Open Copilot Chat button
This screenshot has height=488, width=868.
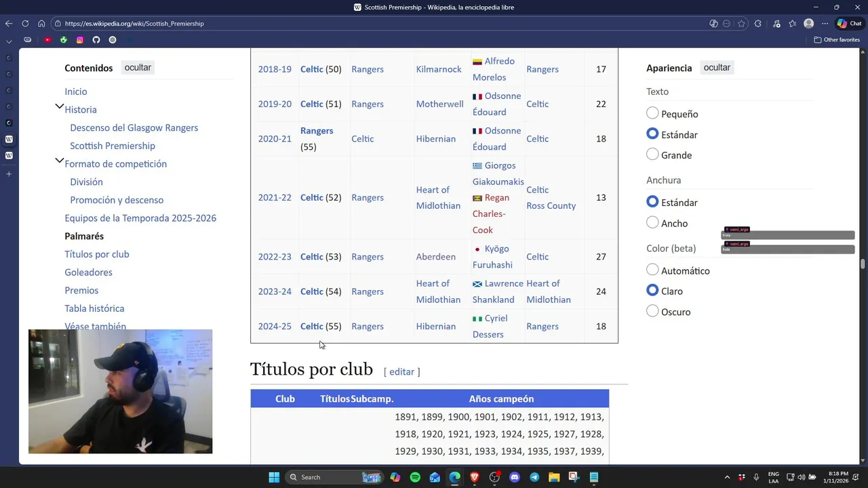pyautogui.click(x=850, y=24)
